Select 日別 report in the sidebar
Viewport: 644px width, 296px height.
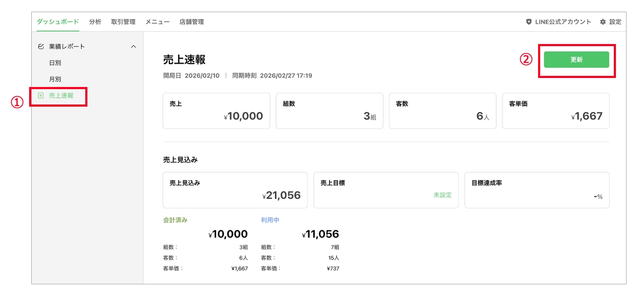(x=55, y=63)
